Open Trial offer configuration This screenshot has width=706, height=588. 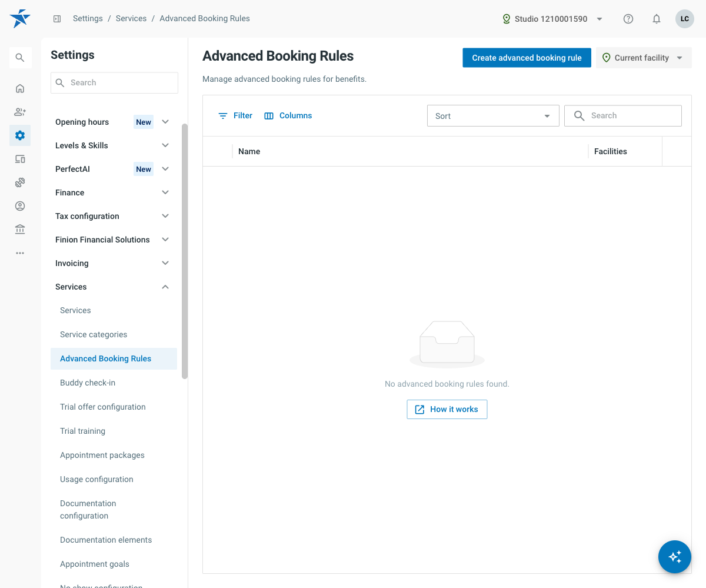click(x=114, y=407)
